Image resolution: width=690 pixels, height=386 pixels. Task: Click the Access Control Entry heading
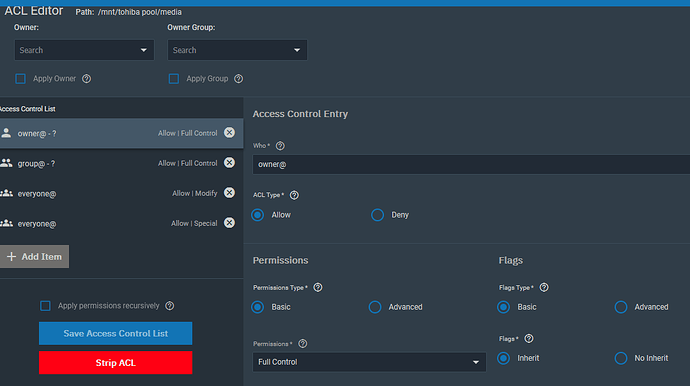click(300, 114)
